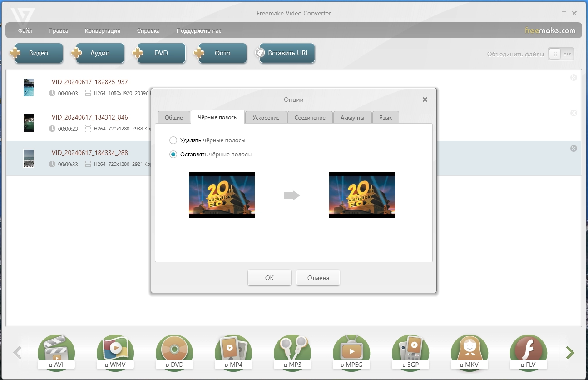The image size is (588, 380).
Task: Minimize the Freemake Video Converter window
Action: [x=553, y=14]
